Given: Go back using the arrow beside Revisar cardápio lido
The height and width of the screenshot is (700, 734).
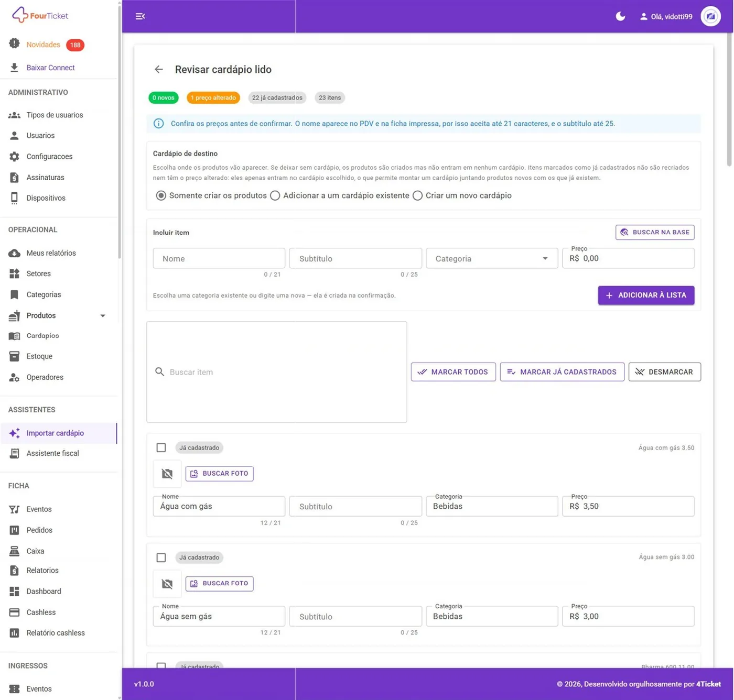Looking at the screenshot, I should (159, 69).
